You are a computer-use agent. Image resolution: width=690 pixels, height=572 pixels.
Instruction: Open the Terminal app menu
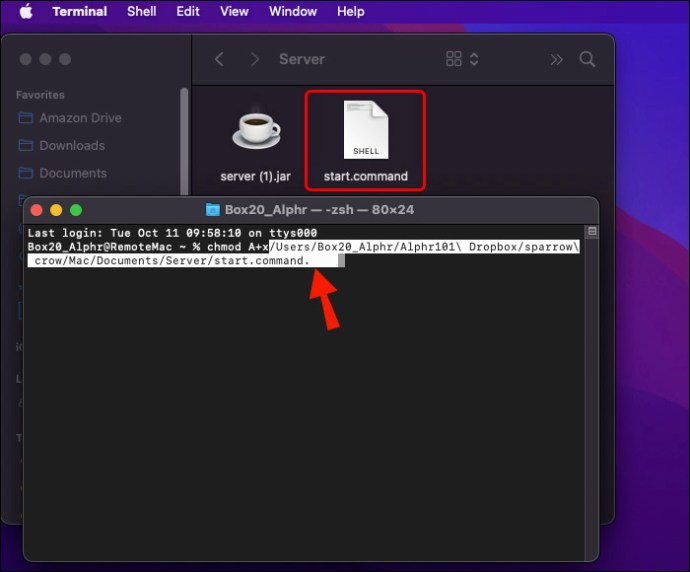80,11
